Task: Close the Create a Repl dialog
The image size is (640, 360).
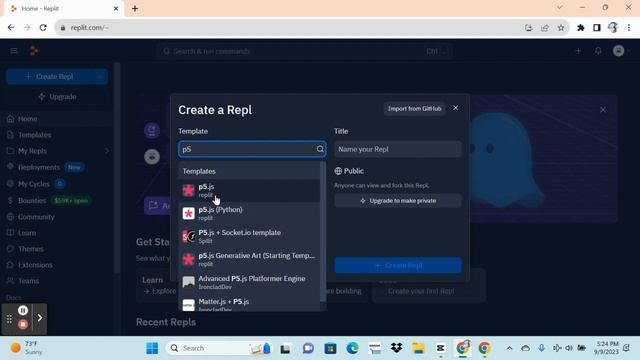Action: (456, 108)
